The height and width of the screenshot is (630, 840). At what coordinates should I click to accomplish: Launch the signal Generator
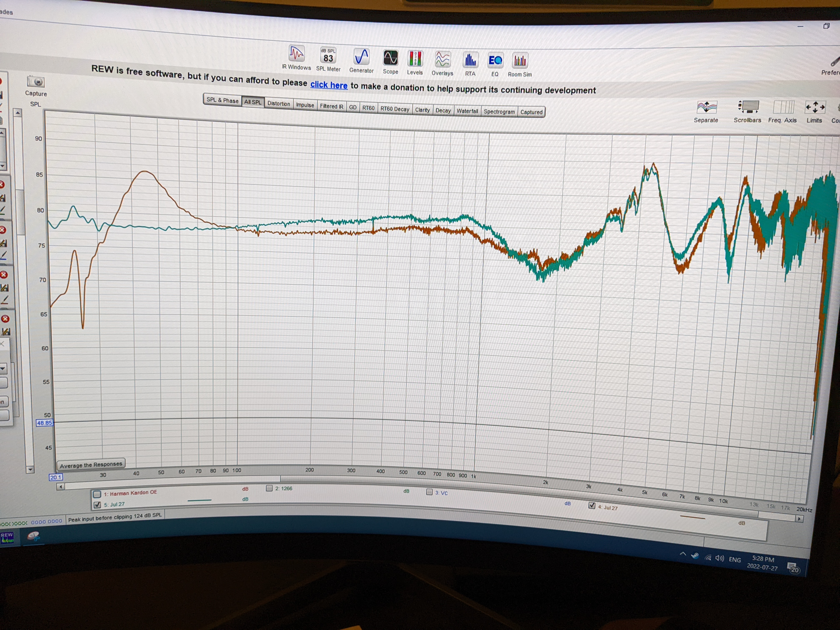pos(361,61)
